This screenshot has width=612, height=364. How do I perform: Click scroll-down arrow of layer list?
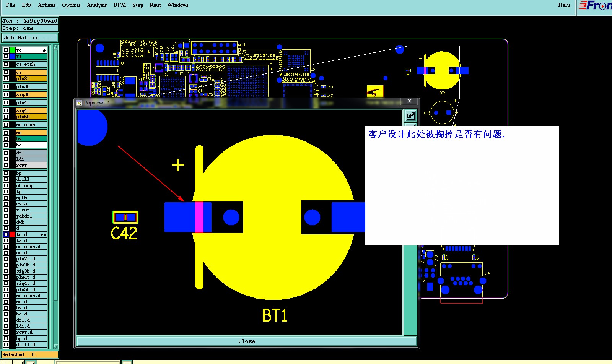coord(55,346)
